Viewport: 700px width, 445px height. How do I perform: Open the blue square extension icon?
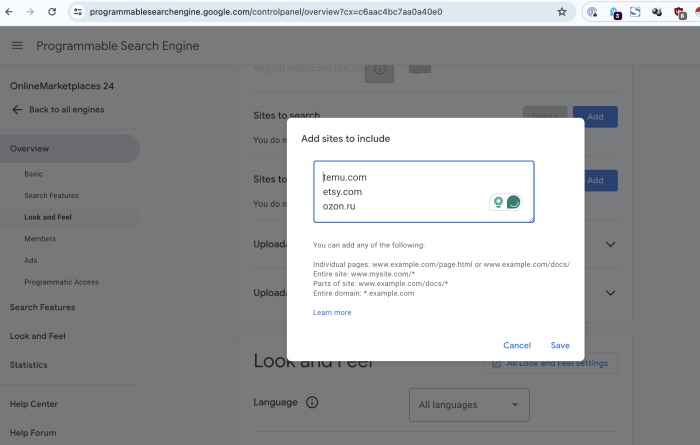click(x=635, y=12)
